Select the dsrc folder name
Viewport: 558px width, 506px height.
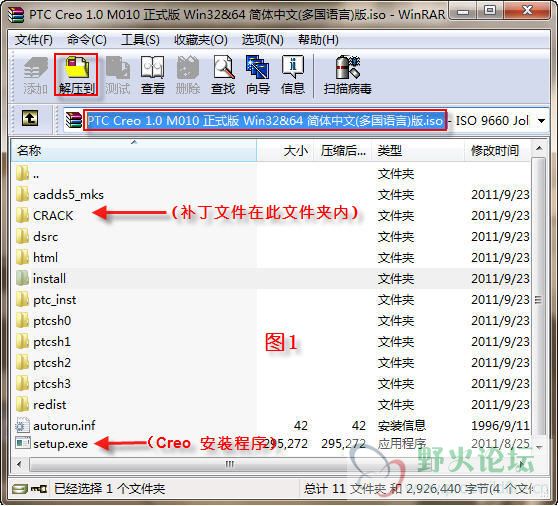click(46, 237)
